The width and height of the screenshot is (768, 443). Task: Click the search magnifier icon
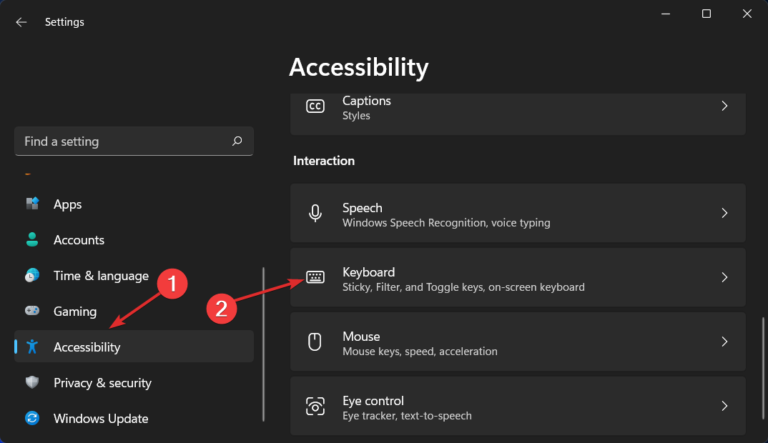point(236,142)
